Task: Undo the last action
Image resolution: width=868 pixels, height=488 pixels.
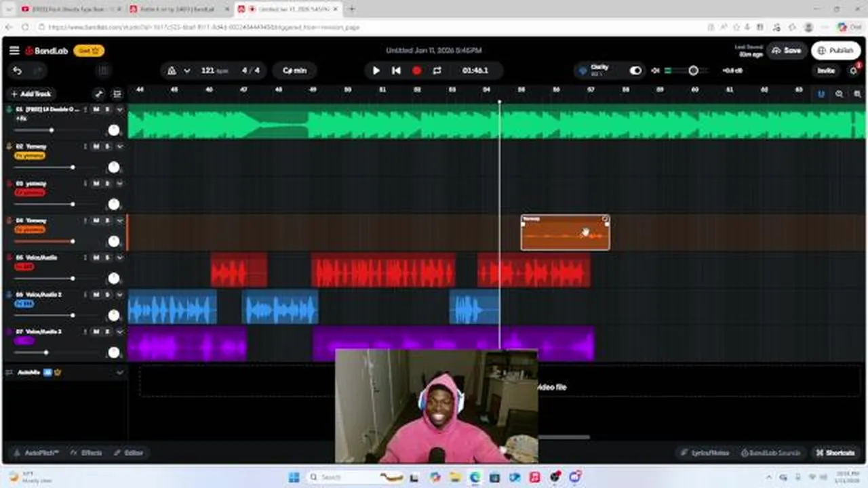Action: (x=18, y=70)
